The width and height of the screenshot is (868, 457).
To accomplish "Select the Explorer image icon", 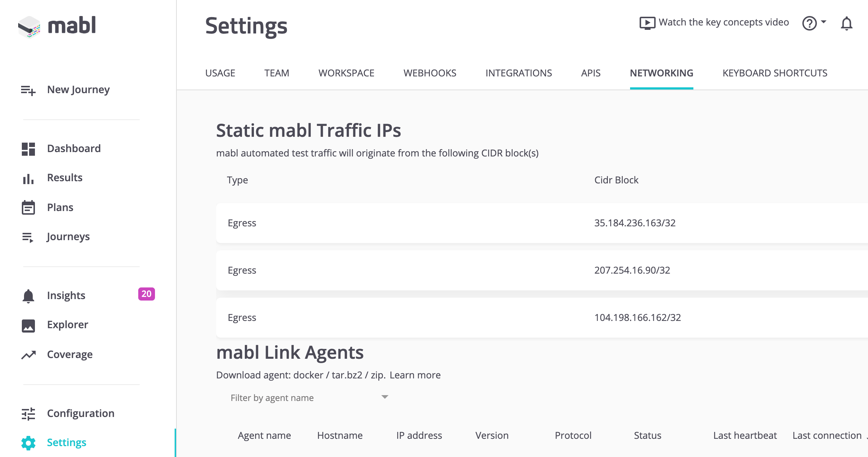I will pos(28,325).
